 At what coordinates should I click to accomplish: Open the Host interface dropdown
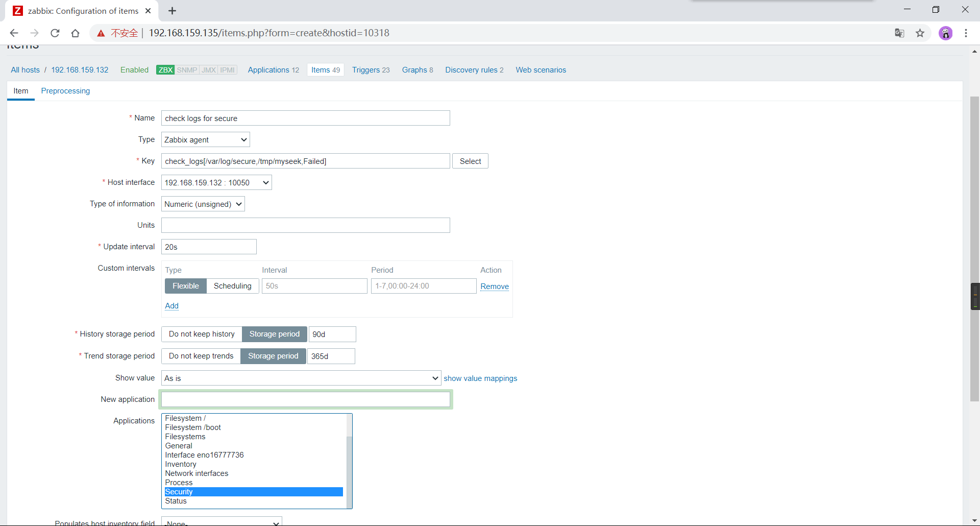(216, 182)
